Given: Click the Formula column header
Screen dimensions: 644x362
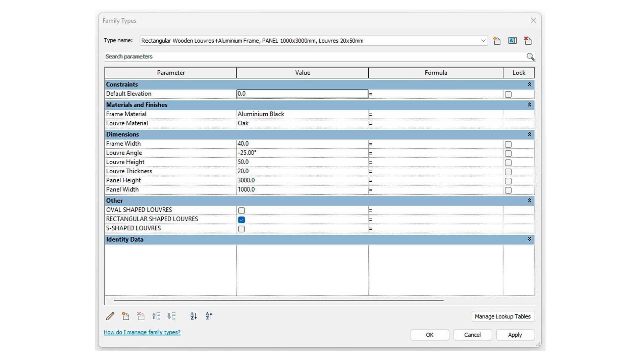Looking at the screenshot, I should pos(435,73).
